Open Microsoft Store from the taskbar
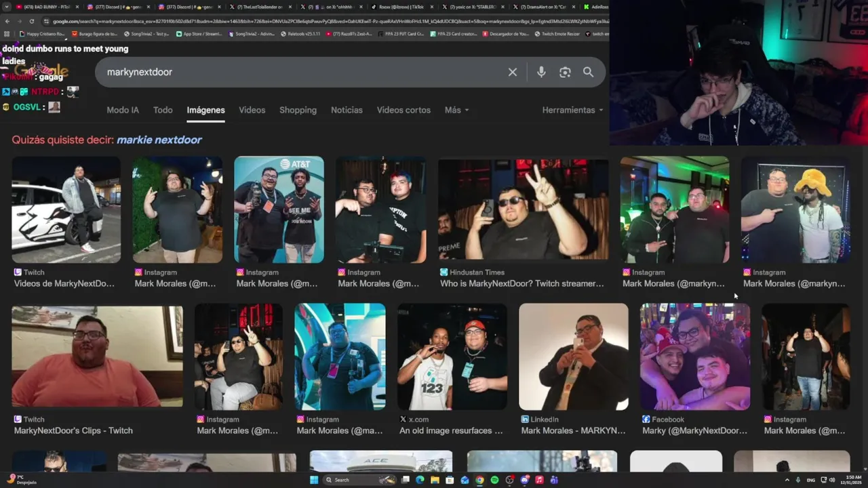The width and height of the screenshot is (868, 488). (x=450, y=480)
